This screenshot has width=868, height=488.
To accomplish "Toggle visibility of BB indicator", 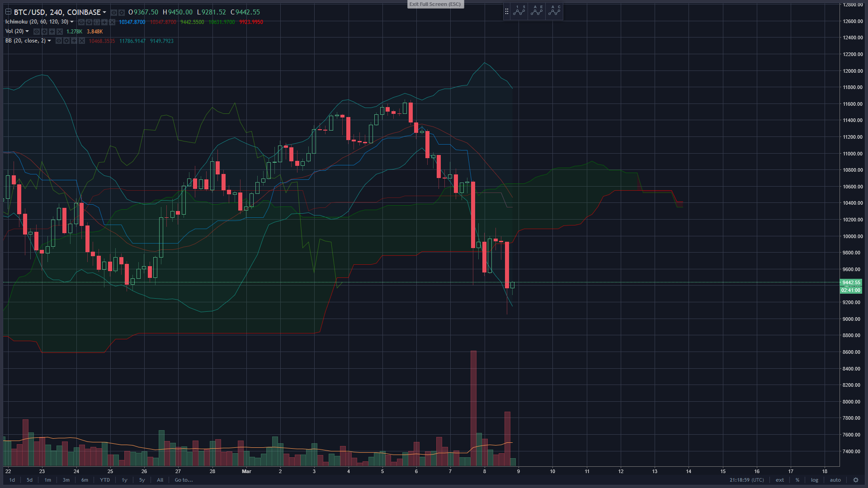I will (x=59, y=41).
